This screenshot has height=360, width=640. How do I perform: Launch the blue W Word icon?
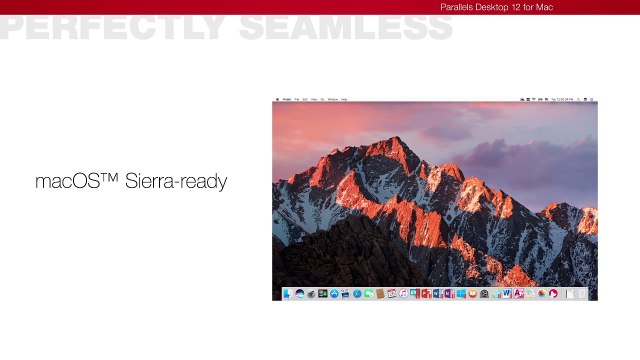point(507,293)
